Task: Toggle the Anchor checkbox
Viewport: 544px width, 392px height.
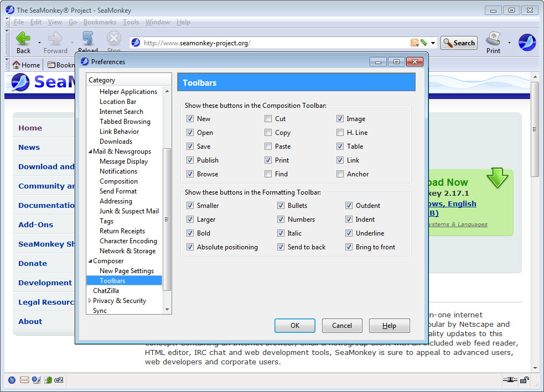Action: (340, 174)
